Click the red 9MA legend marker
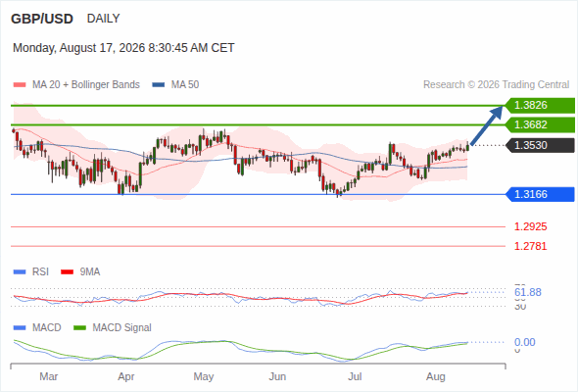This screenshot has height=392, width=578. click(67, 272)
